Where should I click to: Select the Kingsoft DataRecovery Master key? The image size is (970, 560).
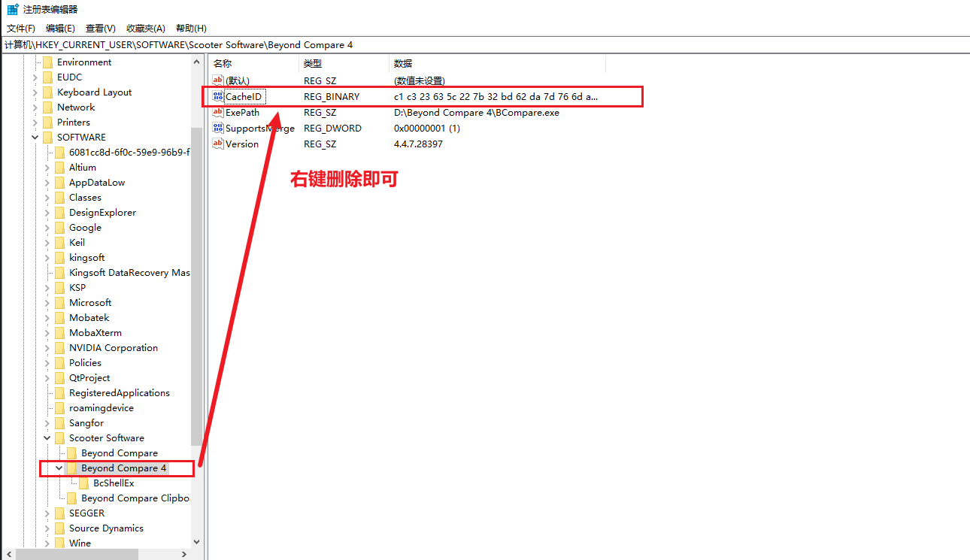coord(129,273)
